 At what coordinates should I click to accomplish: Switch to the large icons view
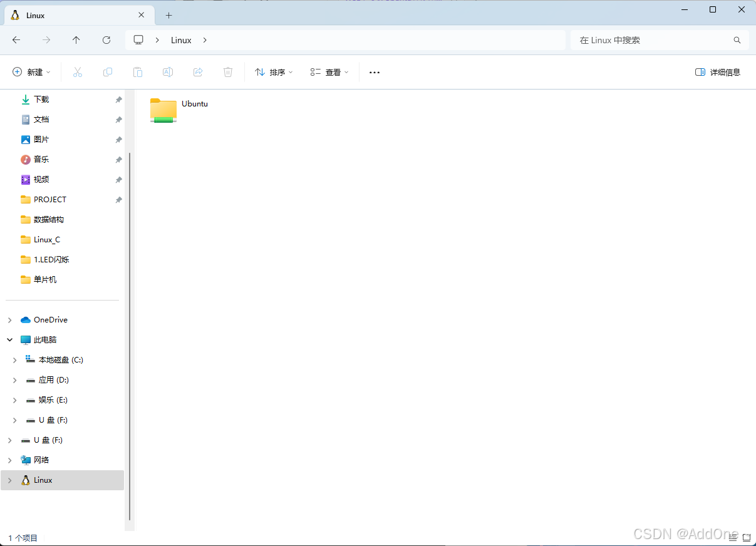pyautogui.click(x=747, y=537)
